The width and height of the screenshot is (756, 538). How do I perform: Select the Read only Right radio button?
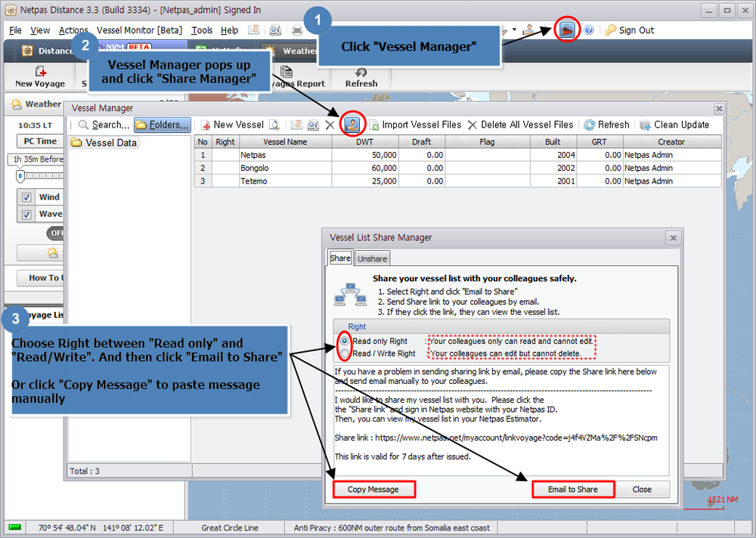[x=344, y=341]
